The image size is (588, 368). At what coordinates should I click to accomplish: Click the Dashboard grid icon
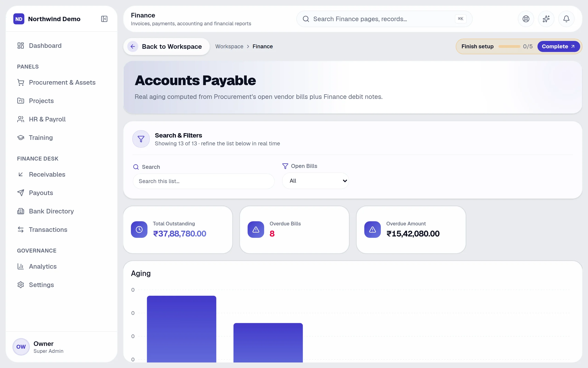21,46
